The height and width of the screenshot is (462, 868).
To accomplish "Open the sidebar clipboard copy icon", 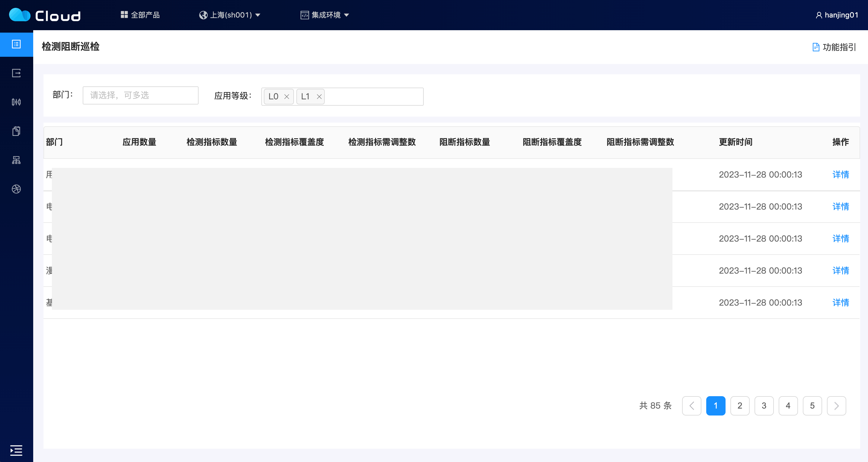I will click(x=16, y=131).
